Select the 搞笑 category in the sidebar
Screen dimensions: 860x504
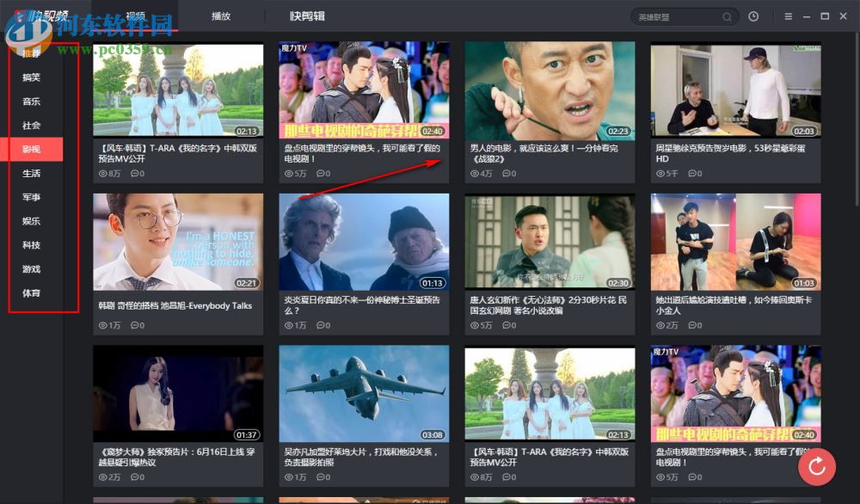point(29,77)
